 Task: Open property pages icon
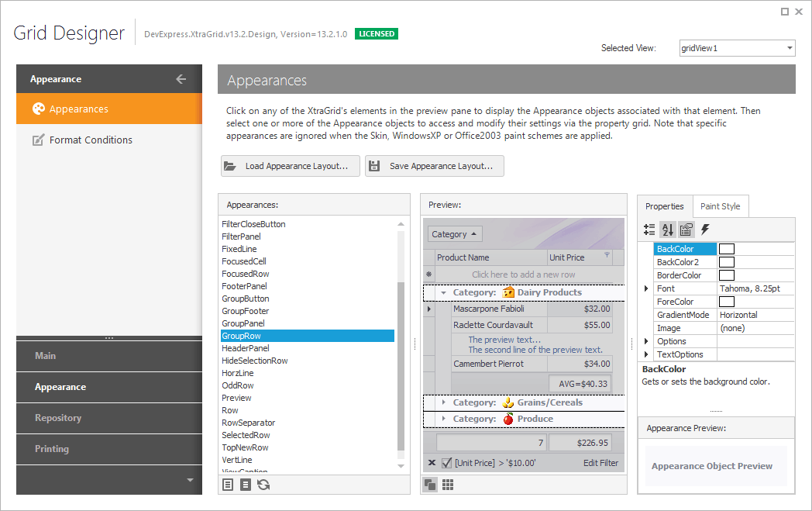(686, 230)
